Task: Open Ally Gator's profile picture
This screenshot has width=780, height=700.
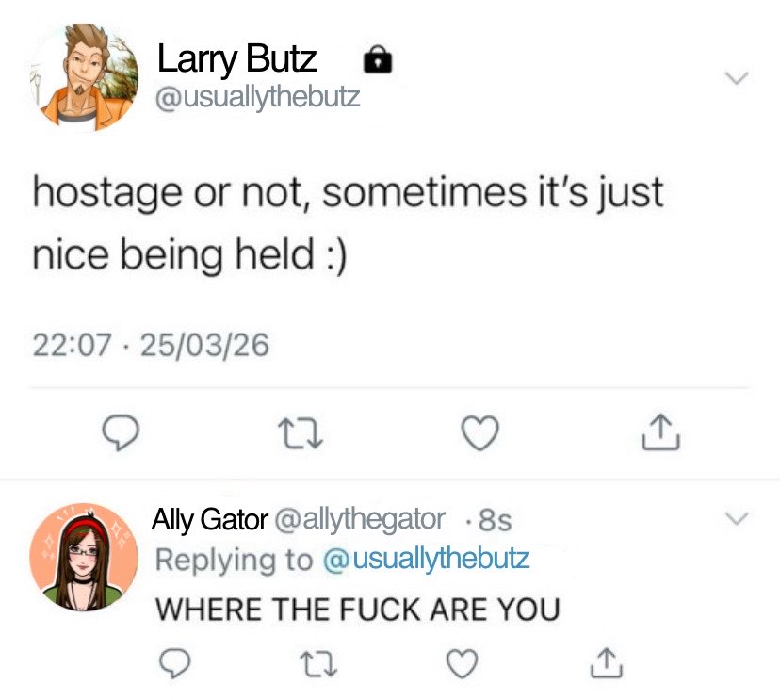Action: click(84, 557)
